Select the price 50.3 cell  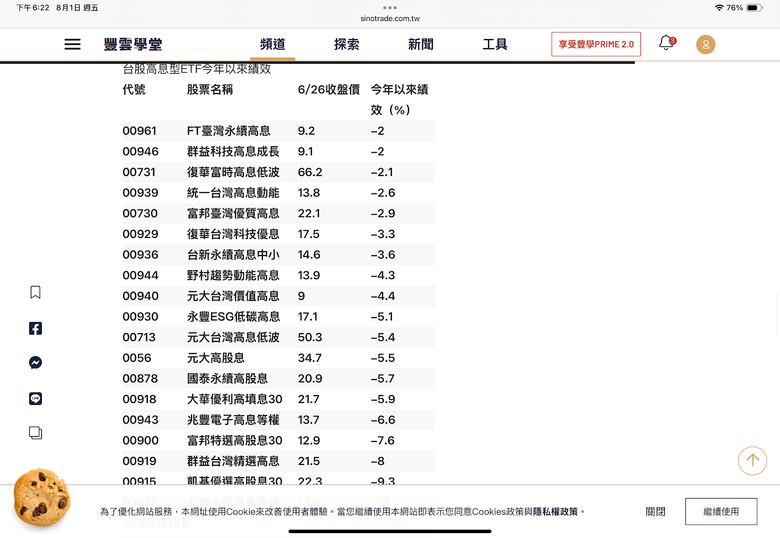310,337
